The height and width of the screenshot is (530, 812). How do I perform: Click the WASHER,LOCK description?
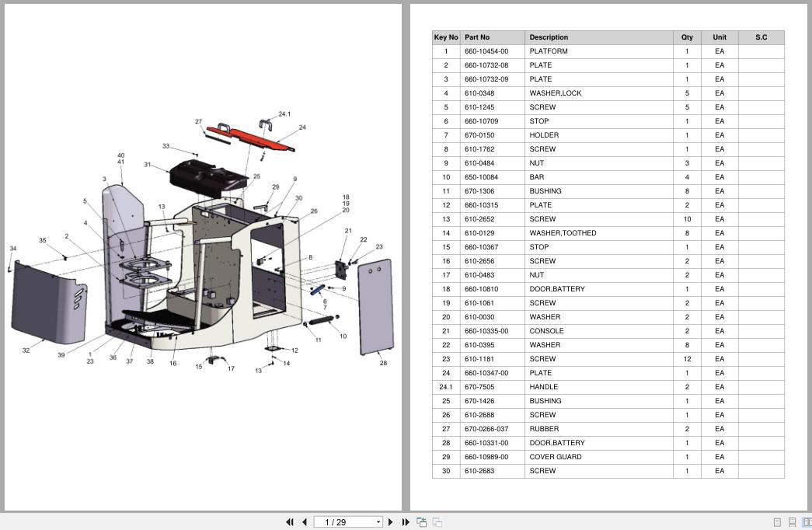coord(555,93)
